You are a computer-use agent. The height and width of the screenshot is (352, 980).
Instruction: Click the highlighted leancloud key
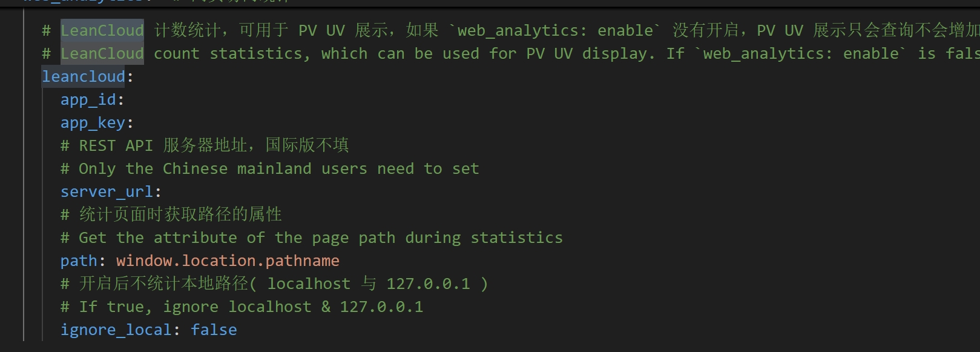(83, 77)
